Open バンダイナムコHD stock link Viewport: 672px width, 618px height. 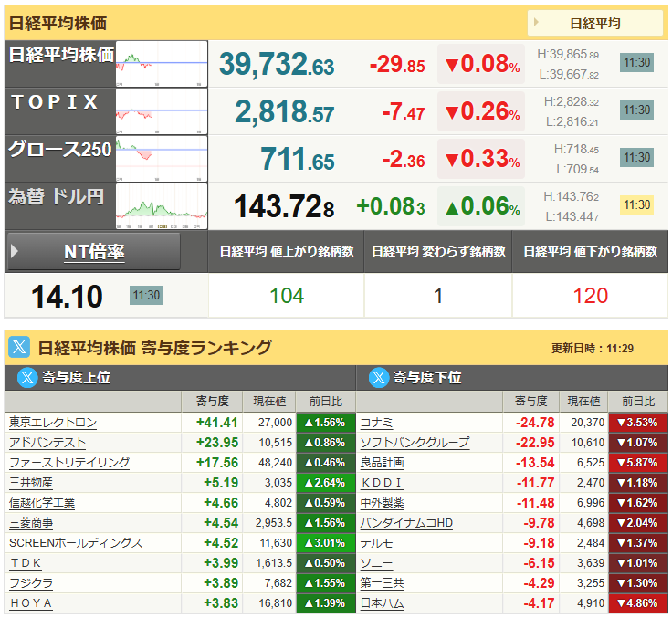pyautogui.click(x=406, y=523)
